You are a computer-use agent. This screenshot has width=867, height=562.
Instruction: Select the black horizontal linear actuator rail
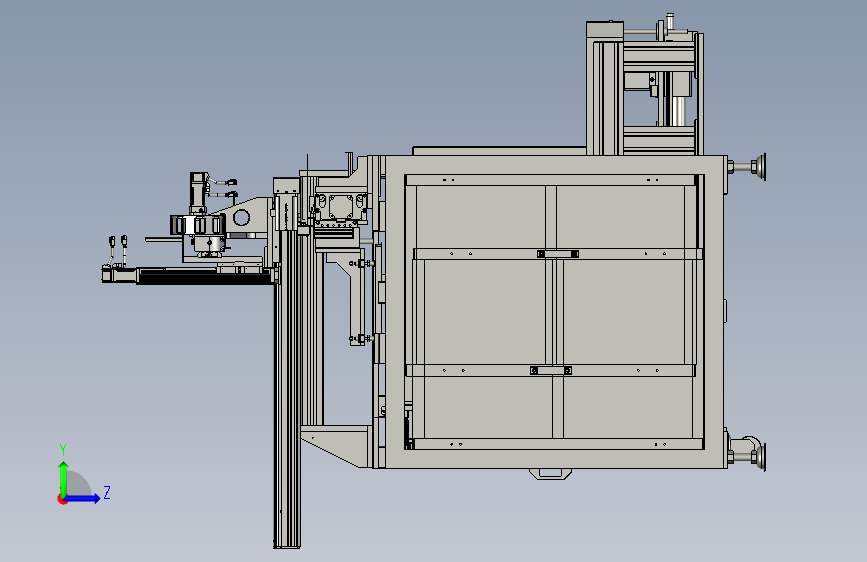click(x=205, y=275)
